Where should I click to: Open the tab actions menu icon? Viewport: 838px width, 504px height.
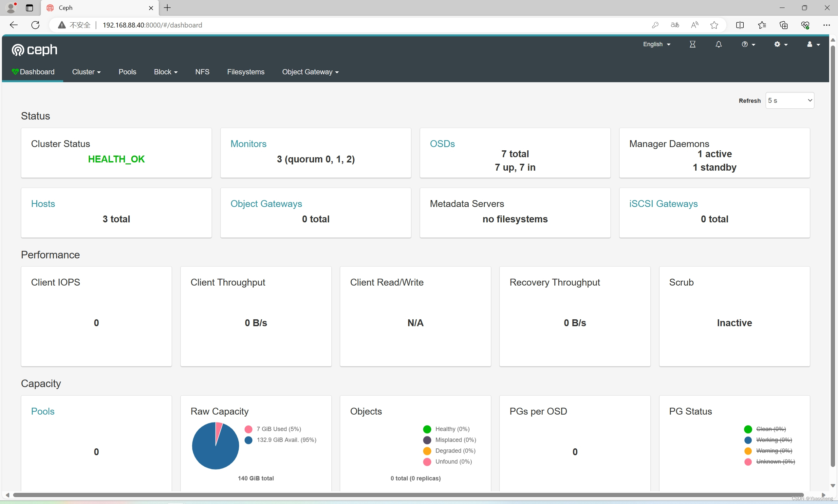pos(29,8)
